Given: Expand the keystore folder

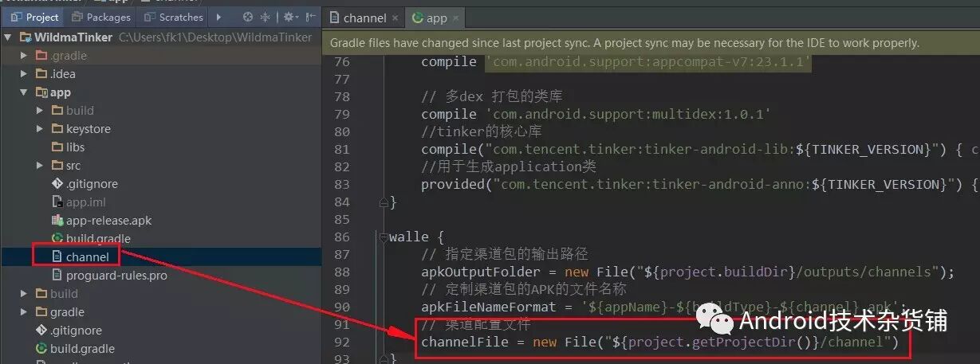Looking at the screenshot, I should pos(40,129).
